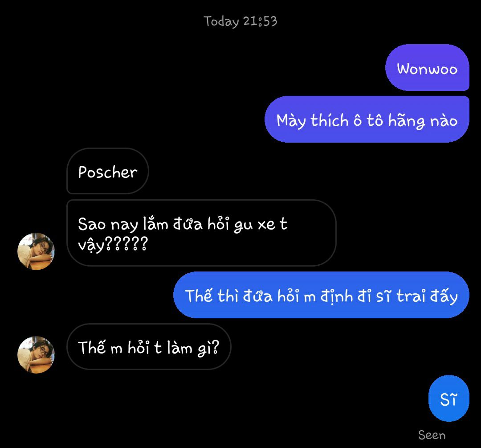The height and width of the screenshot is (448, 481).
Task: Tap the words 'Mày thích' in the purple bubble
Action: coord(312,121)
